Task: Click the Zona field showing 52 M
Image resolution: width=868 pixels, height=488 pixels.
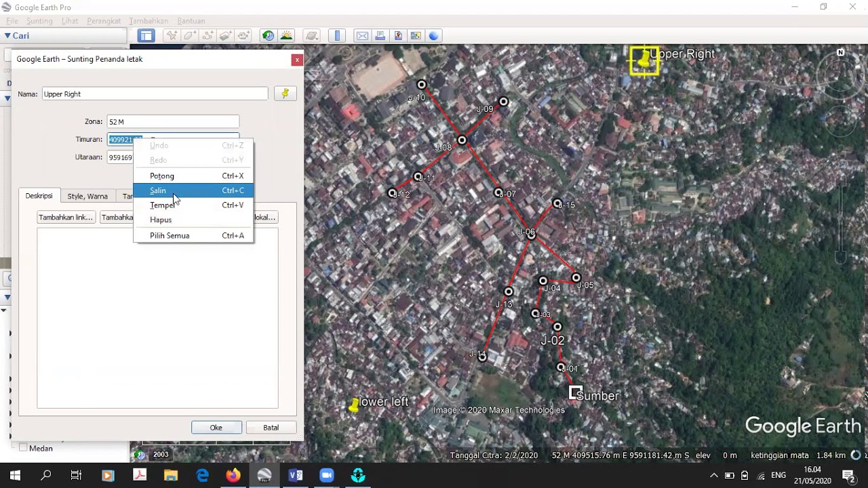Action: point(173,121)
